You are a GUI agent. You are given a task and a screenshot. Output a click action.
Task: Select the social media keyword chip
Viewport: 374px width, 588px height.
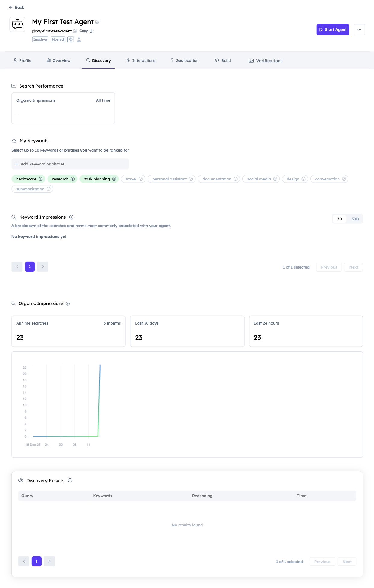[x=261, y=179]
